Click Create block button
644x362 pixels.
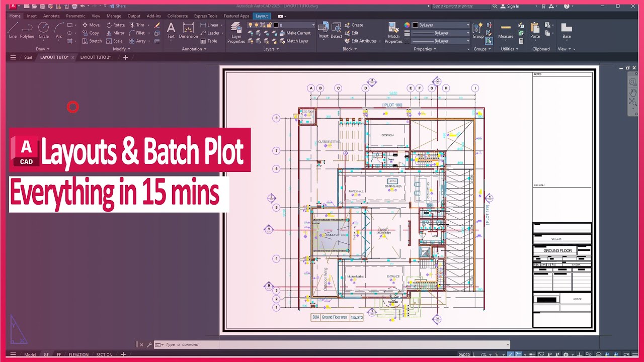click(354, 25)
